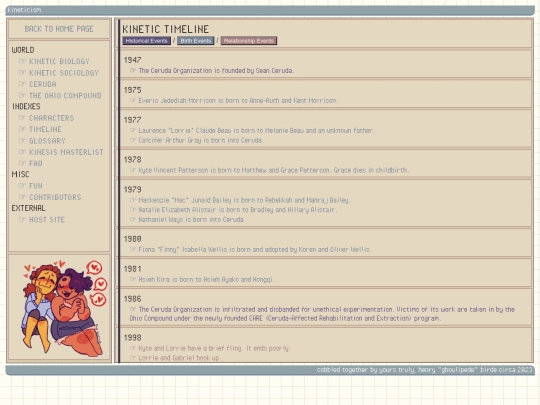This screenshot has height=405, width=540.
Task: Select Timeline in the indexes list
Action: (x=45, y=129)
